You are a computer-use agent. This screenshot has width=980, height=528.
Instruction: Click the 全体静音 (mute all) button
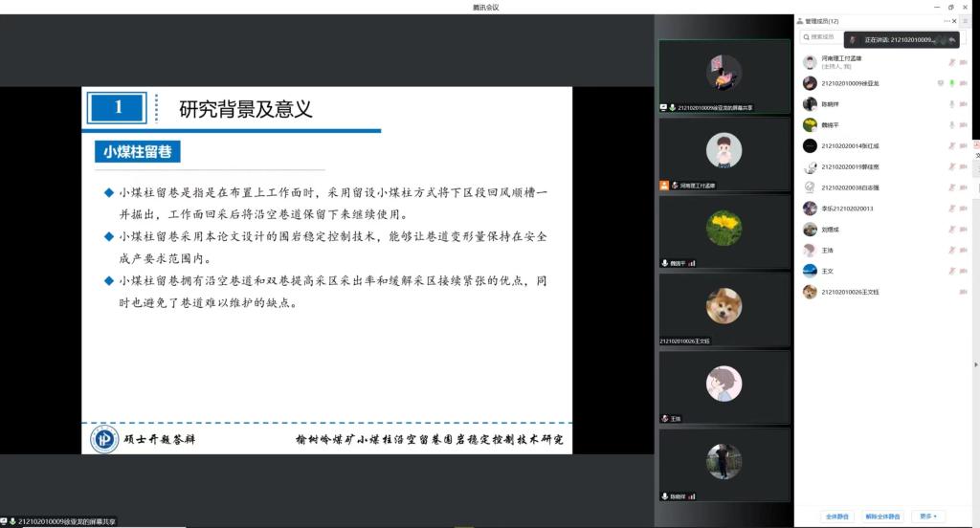point(836,516)
